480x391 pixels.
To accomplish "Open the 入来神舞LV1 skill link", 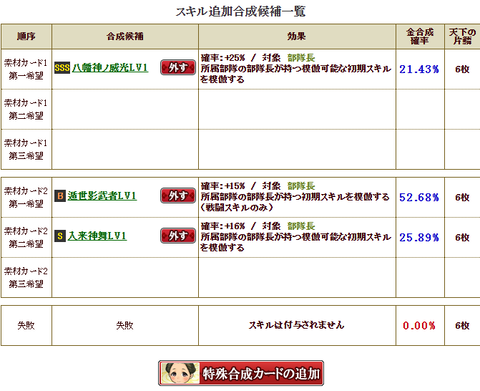I will tap(97, 236).
